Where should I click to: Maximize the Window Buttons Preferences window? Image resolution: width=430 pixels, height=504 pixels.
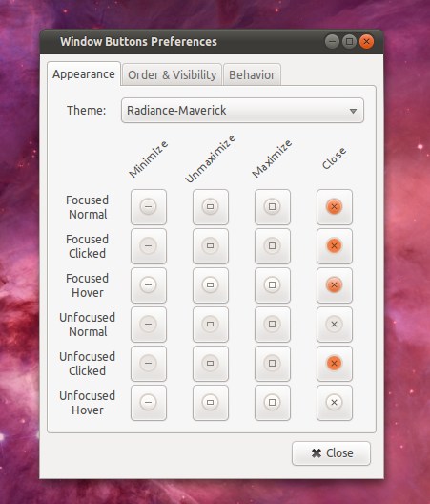349,41
